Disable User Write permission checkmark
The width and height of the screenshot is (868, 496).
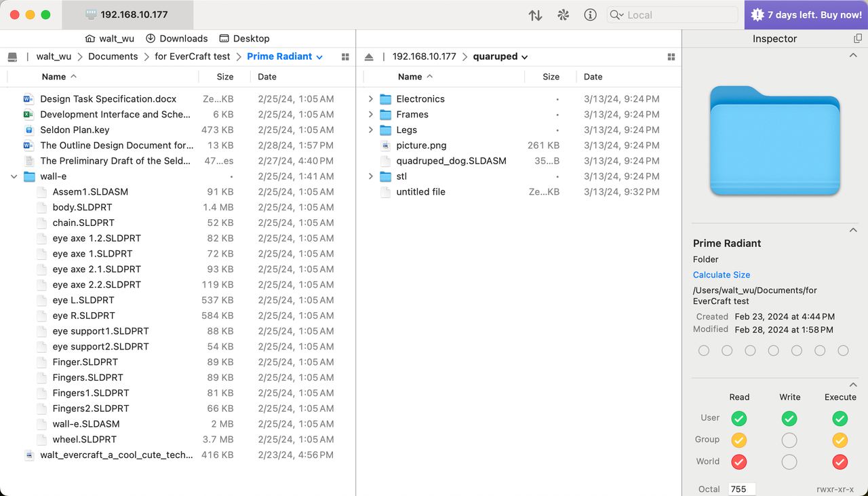click(x=789, y=418)
